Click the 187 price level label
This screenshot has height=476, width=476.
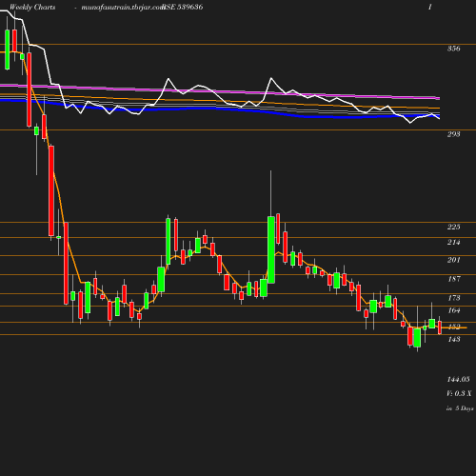click(x=454, y=279)
